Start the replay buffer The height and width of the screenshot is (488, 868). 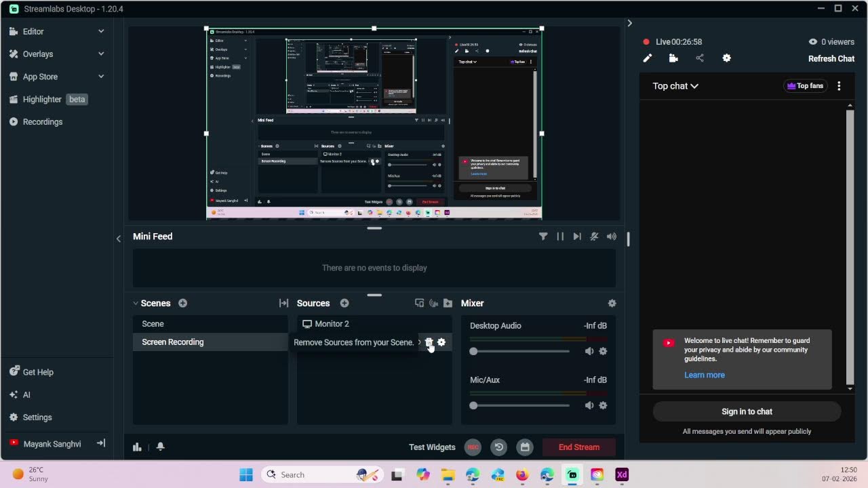499,447
